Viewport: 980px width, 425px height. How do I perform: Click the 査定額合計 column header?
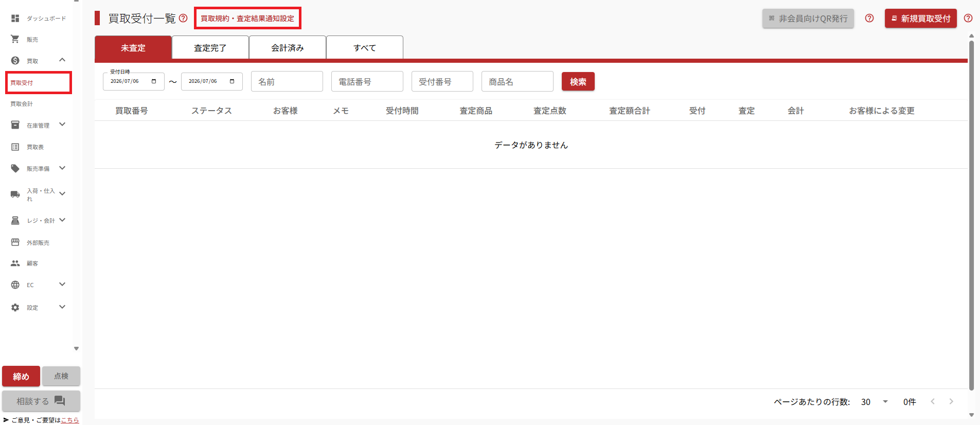pyautogui.click(x=630, y=111)
